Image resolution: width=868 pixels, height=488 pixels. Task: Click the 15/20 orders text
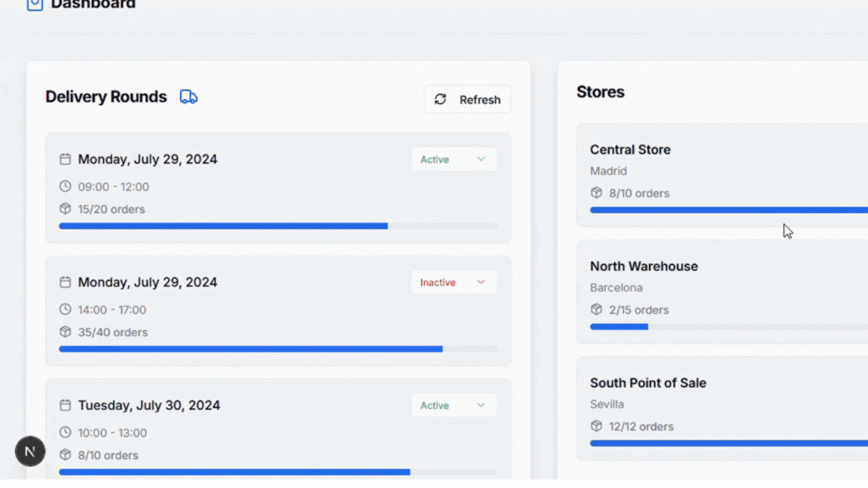(x=112, y=209)
